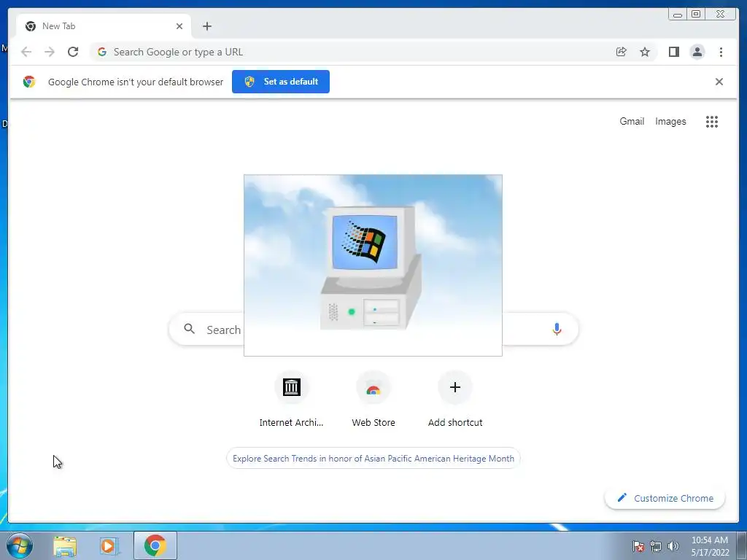Click the network tray icon
The width and height of the screenshot is (747, 560).
coord(656,546)
